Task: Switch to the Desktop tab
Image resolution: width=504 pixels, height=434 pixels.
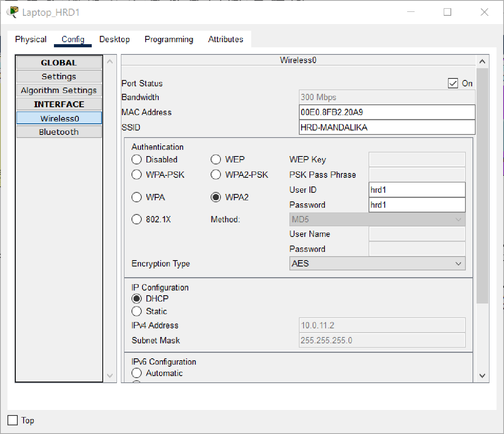Action: coord(115,39)
